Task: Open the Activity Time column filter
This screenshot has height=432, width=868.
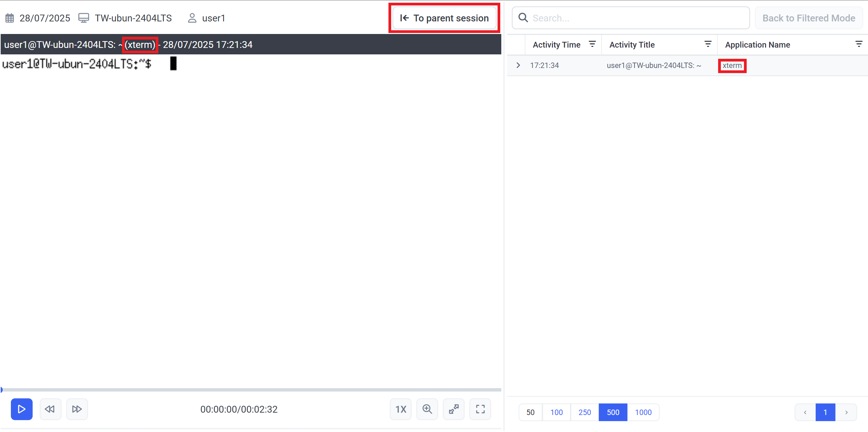Action: (592, 44)
